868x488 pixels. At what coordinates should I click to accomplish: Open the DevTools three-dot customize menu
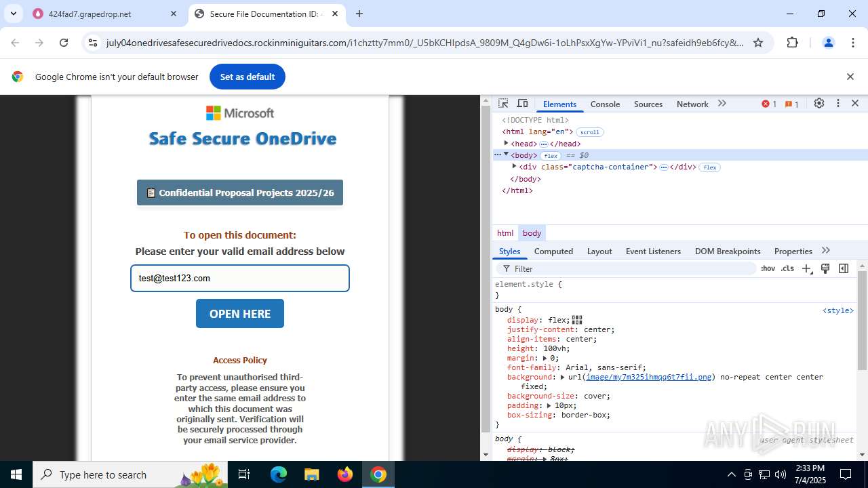(x=838, y=104)
